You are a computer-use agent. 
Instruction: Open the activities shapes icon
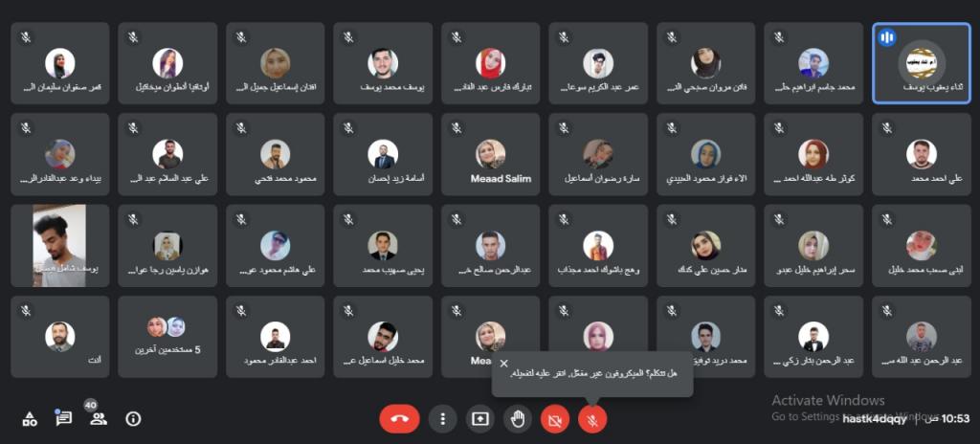click(x=30, y=419)
